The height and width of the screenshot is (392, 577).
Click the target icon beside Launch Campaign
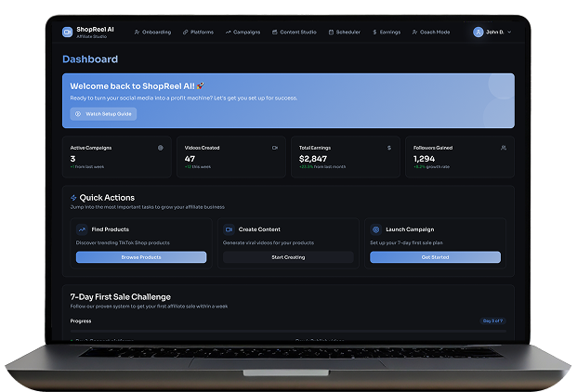(375, 229)
